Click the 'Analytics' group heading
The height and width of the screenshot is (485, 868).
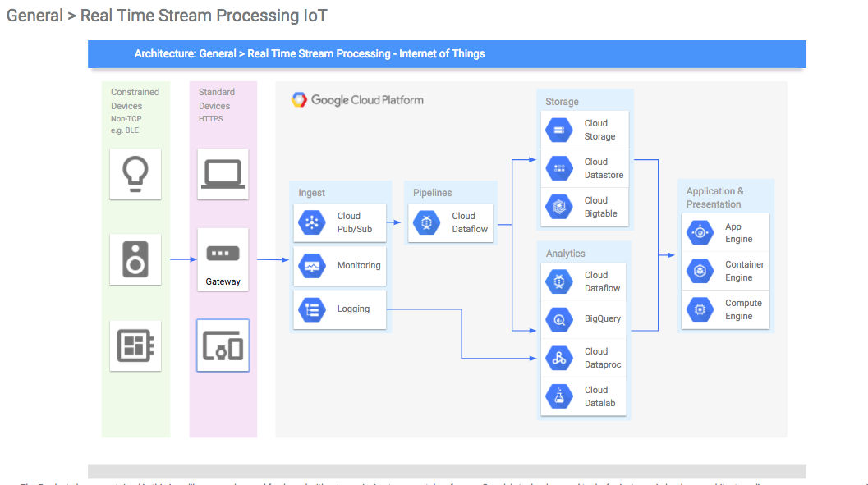click(x=565, y=254)
